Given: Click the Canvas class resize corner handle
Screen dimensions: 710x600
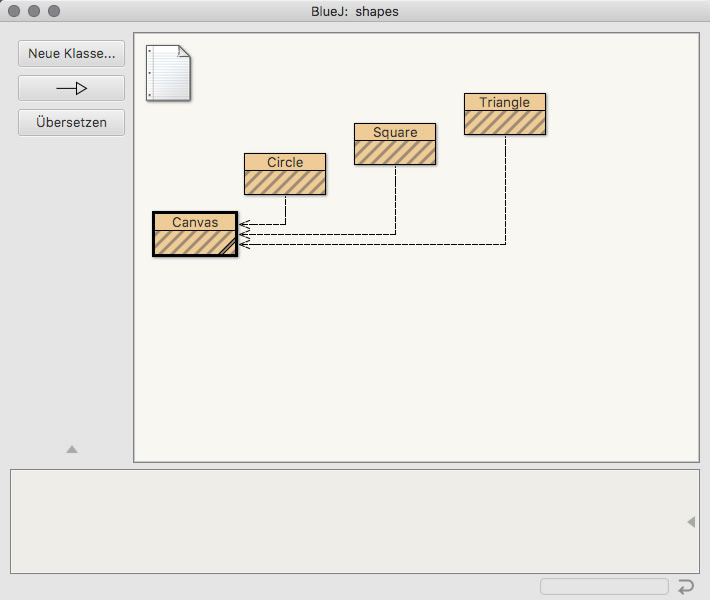Looking at the screenshot, I should tap(229, 250).
